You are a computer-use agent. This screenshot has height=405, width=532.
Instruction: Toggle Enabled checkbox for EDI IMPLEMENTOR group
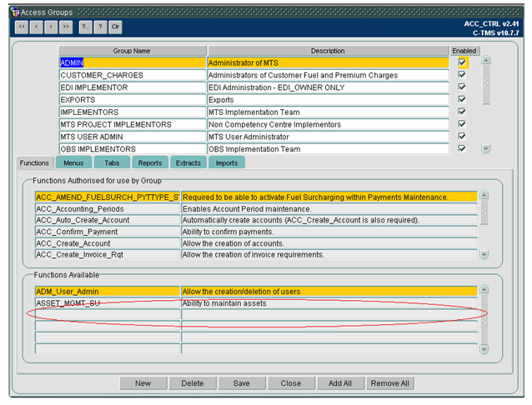click(x=462, y=87)
